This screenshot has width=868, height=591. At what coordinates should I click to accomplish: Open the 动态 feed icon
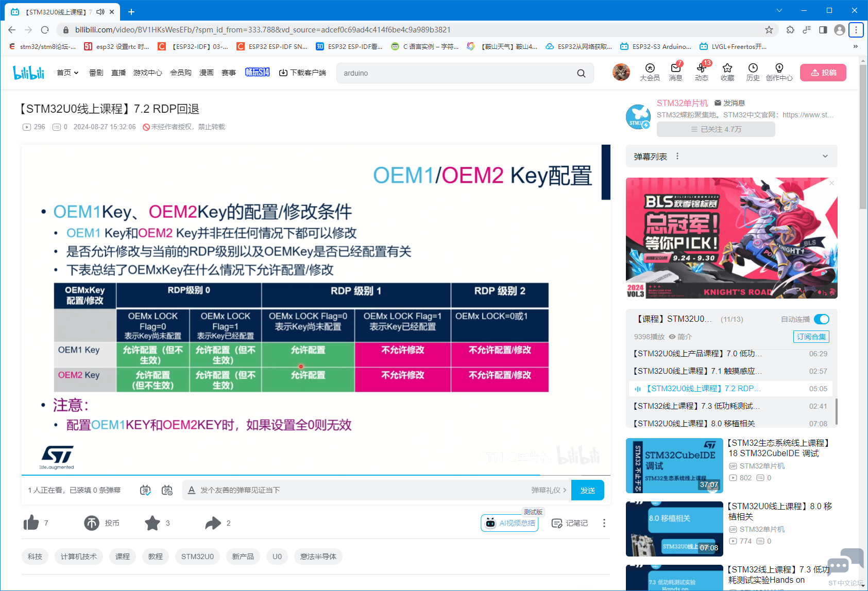point(702,72)
